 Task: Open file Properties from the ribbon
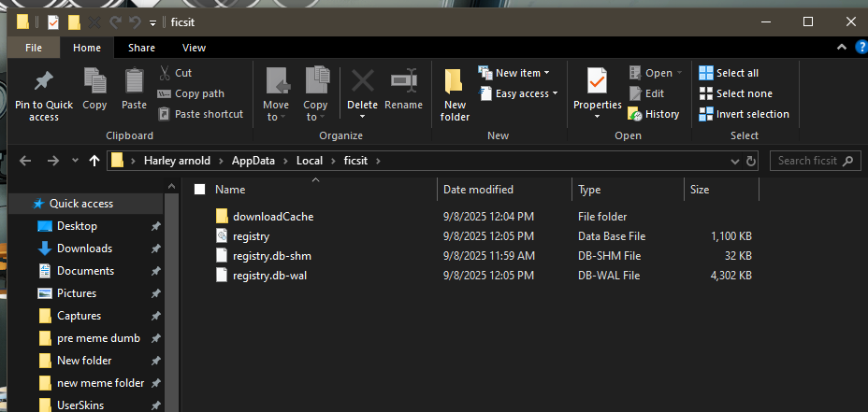pos(598,88)
